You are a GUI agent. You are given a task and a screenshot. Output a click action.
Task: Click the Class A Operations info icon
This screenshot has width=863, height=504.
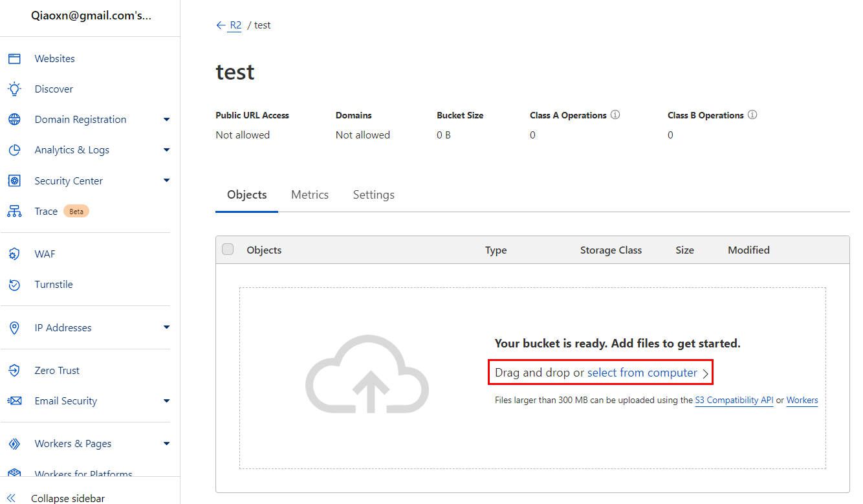tap(615, 115)
